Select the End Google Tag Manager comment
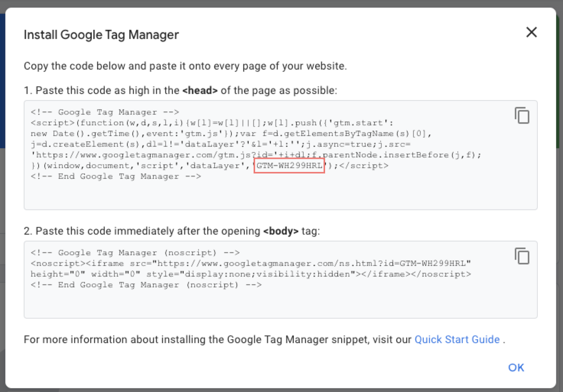This screenshot has width=563, height=392. pos(116,176)
